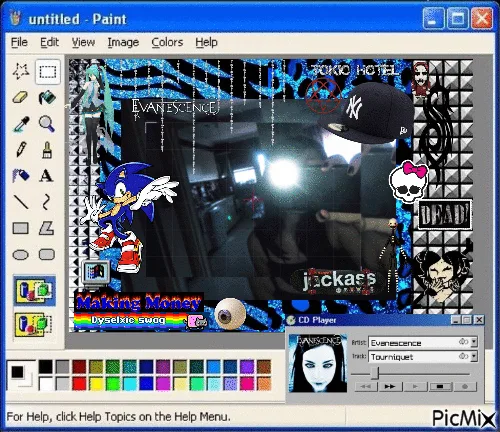Enable opaque selection mode option

coord(34,291)
